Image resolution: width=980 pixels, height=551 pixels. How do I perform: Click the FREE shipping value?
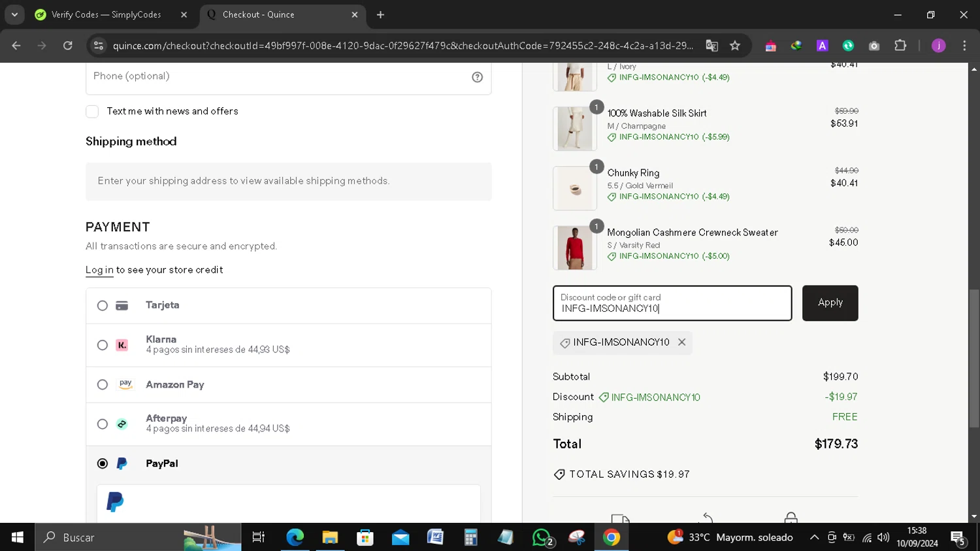click(845, 417)
